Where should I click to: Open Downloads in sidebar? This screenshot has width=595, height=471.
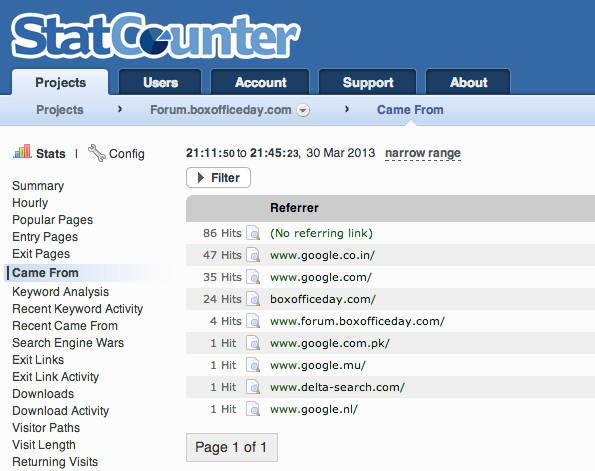[x=43, y=394]
